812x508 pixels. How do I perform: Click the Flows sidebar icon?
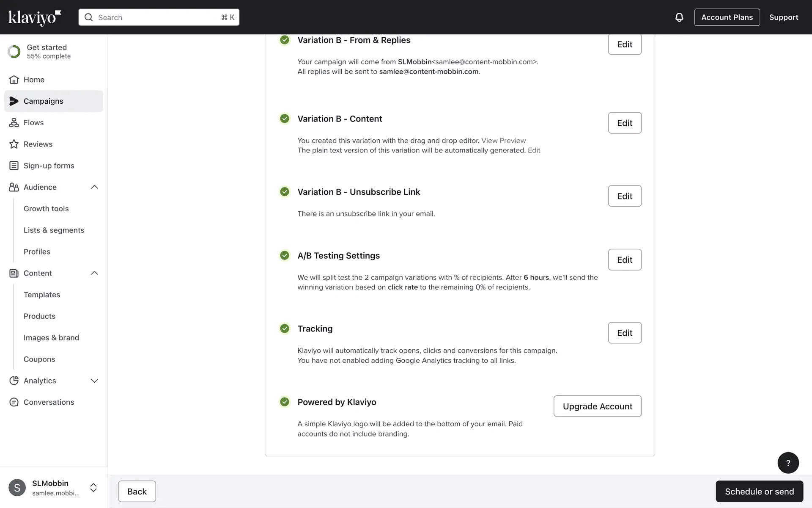(x=14, y=123)
